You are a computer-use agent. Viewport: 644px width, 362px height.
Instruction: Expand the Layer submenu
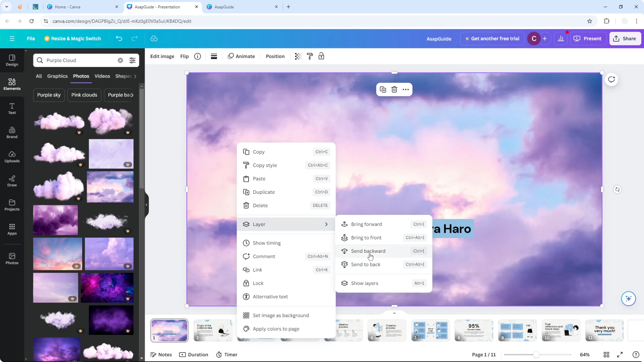286,224
